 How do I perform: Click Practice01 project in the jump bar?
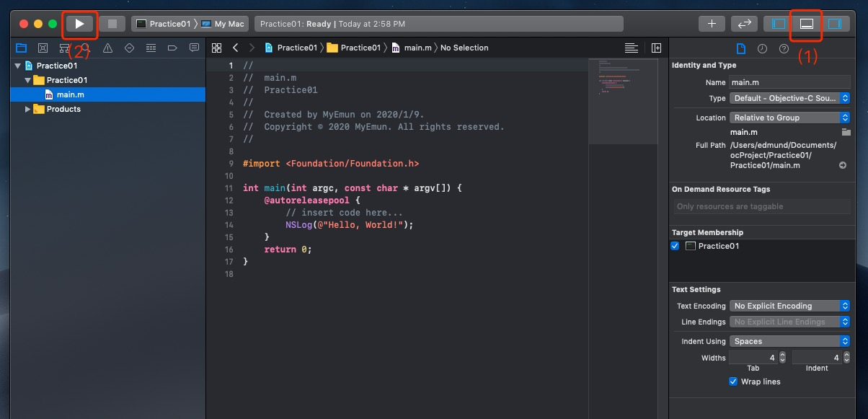(291, 48)
